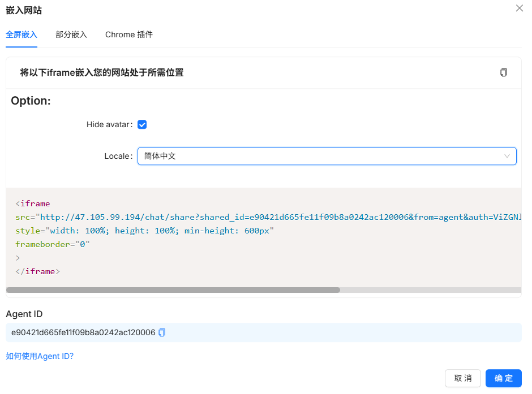Close the 嵌入网站 dialog with the X icon

click(519, 8)
